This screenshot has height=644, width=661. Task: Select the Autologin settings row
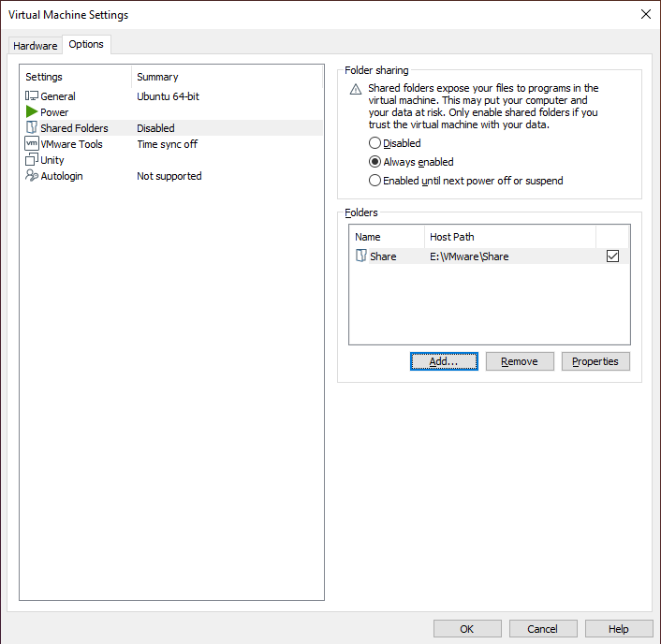[x=173, y=176]
